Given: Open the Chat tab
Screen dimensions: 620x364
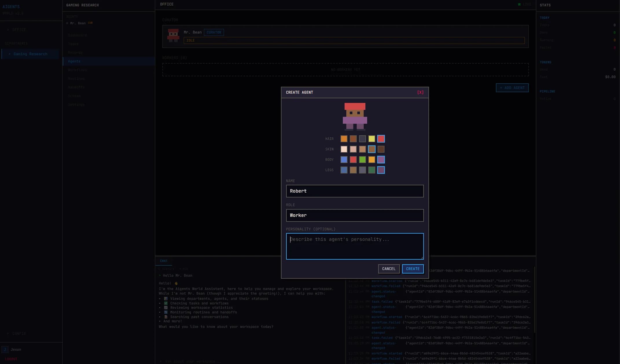Looking at the screenshot, I should (163, 261).
